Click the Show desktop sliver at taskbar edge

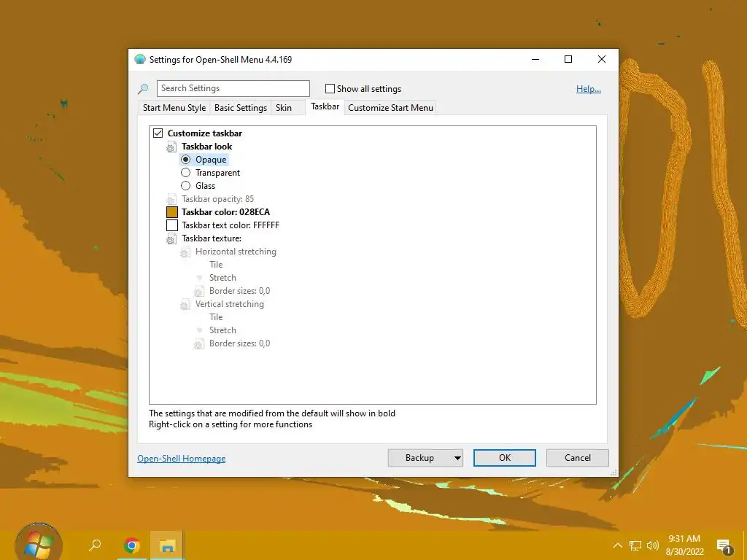point(744,545)
